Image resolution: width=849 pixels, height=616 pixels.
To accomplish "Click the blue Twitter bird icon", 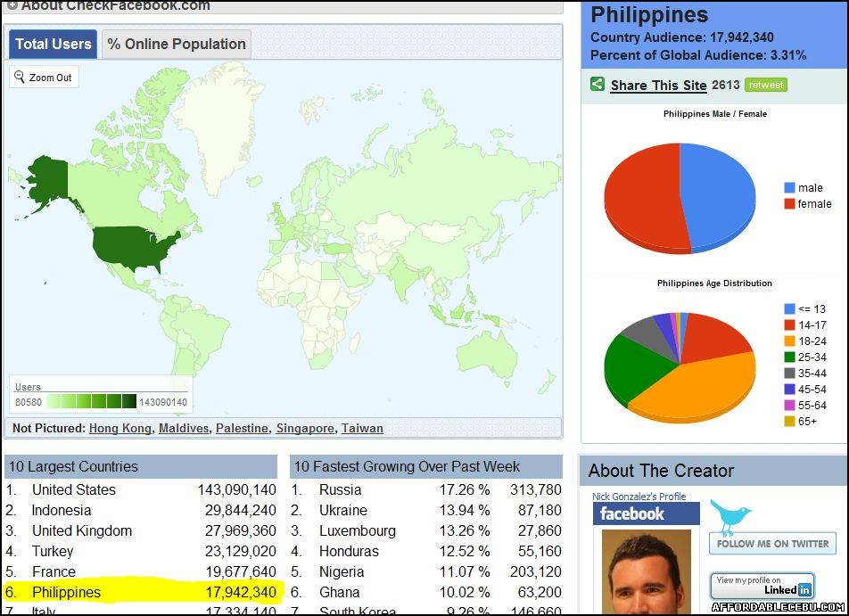I will click(x=731, y=517).
